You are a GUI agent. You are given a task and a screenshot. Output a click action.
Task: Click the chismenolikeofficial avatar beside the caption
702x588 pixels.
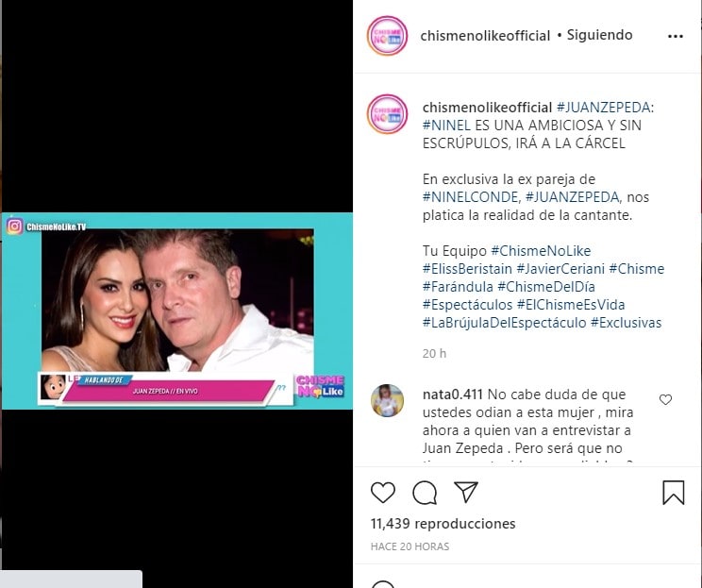tap(387, 114)
